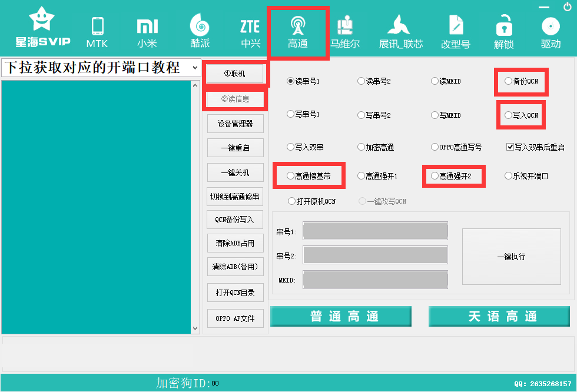Select the 小米 (Mi) brand icon

[147, 33]
